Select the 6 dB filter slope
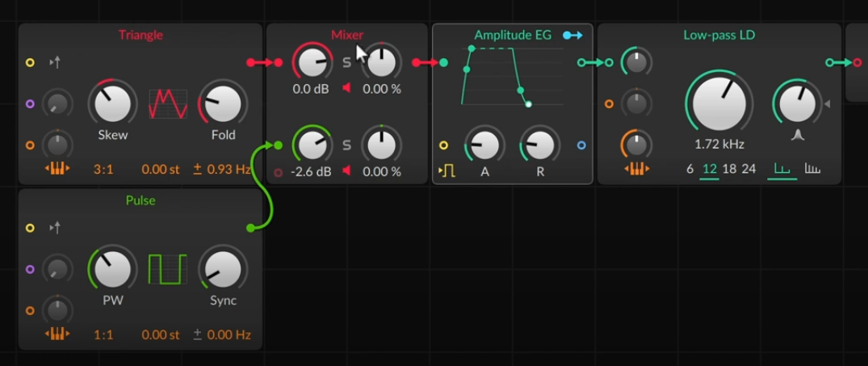 (690, 169)
